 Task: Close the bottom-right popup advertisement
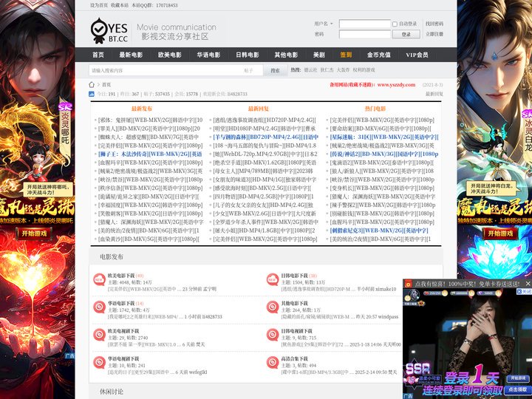coord(528,283)
